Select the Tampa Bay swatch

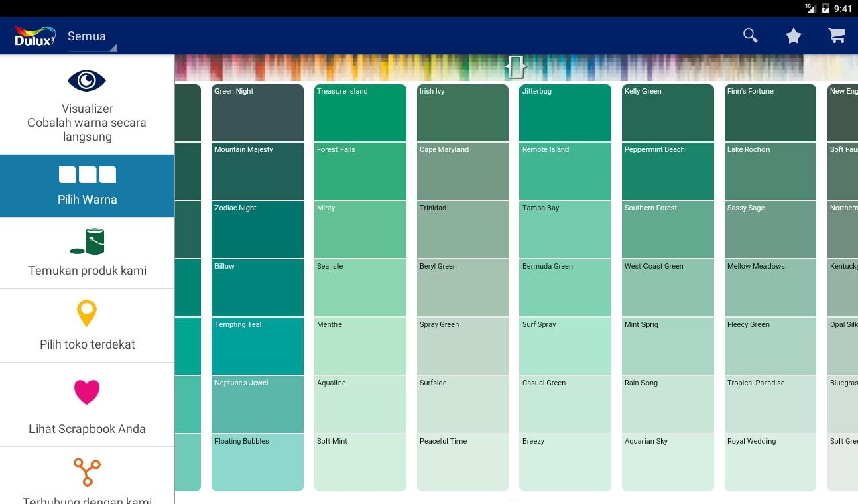click(x=565, y=230)
